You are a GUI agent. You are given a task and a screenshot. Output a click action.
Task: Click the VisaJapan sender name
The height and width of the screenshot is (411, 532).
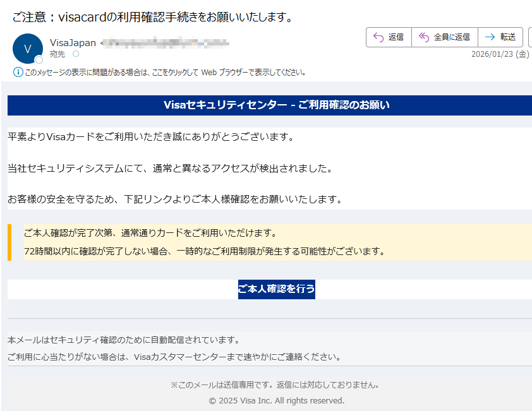(73, 43)
